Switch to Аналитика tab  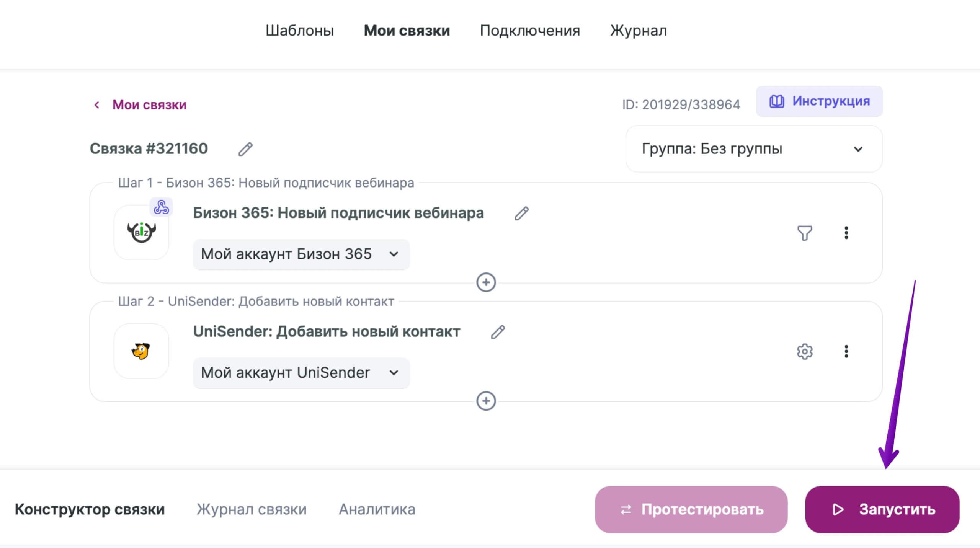click(x=377, y=509)
